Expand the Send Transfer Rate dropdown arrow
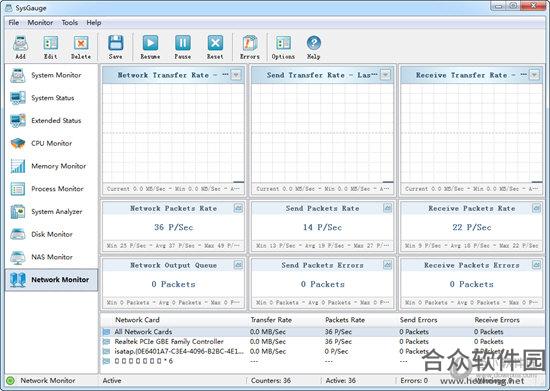The height and width of the screenshot is (391, 550). coord(385,75)
